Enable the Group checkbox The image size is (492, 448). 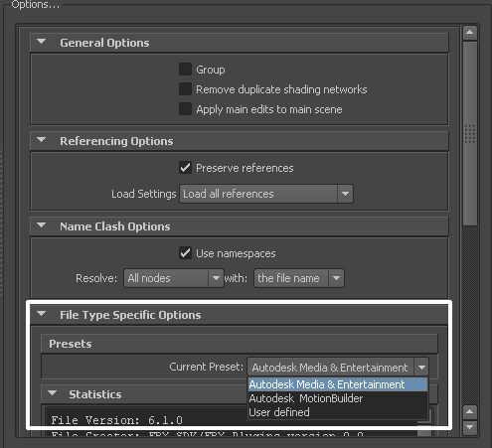[185, 70]
